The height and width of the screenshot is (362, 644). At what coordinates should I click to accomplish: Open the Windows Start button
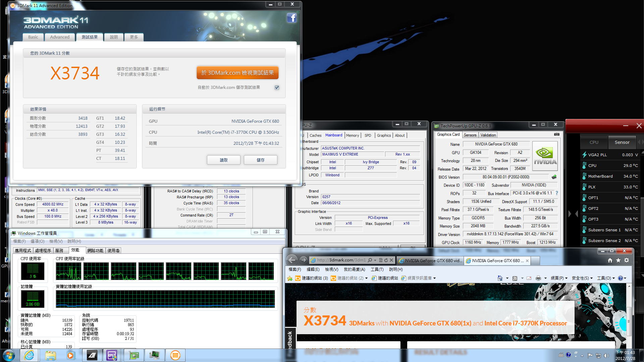click(9, 355)
